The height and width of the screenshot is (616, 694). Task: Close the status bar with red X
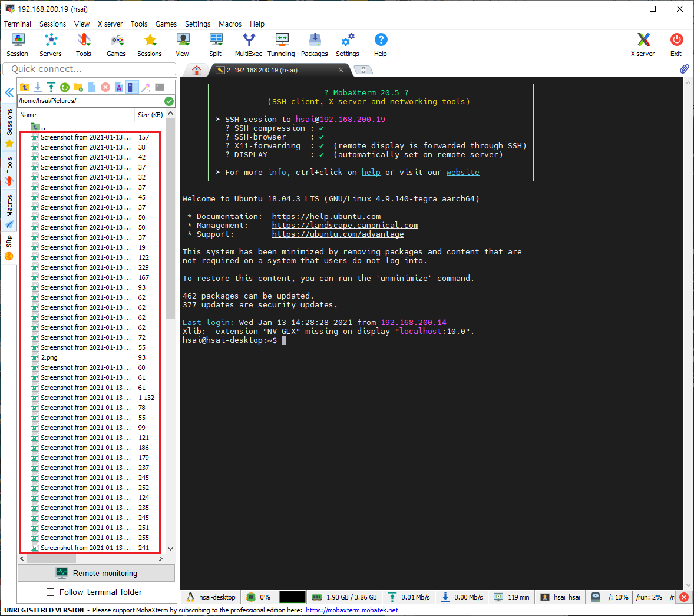click(684, 597)
